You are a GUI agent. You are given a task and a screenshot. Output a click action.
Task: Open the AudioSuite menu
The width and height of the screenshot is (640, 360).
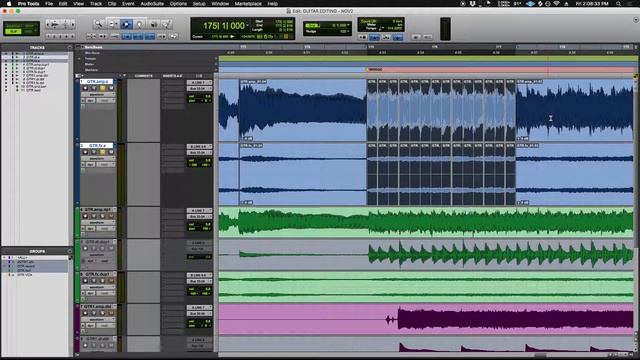(x=152, y=4)
